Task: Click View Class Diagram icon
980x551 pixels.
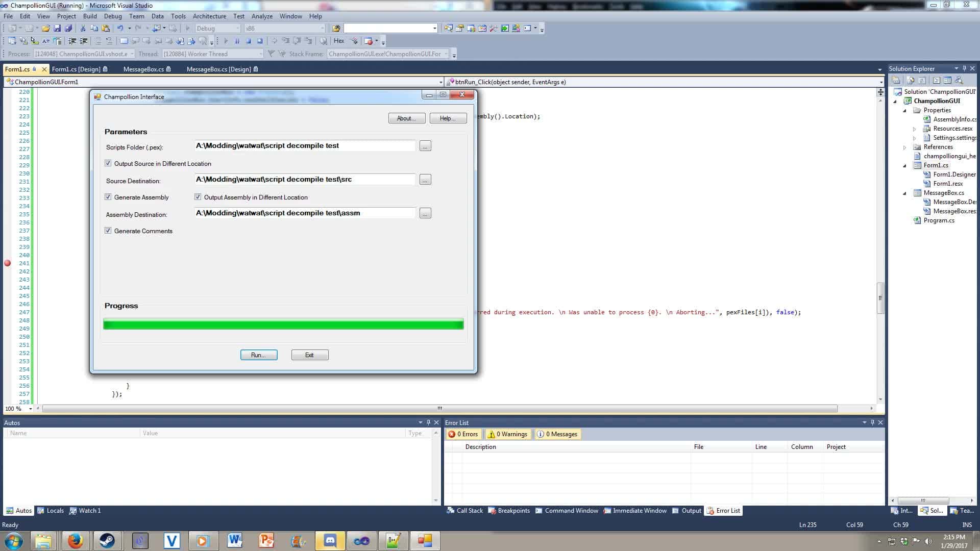Action: coord(959,80)
